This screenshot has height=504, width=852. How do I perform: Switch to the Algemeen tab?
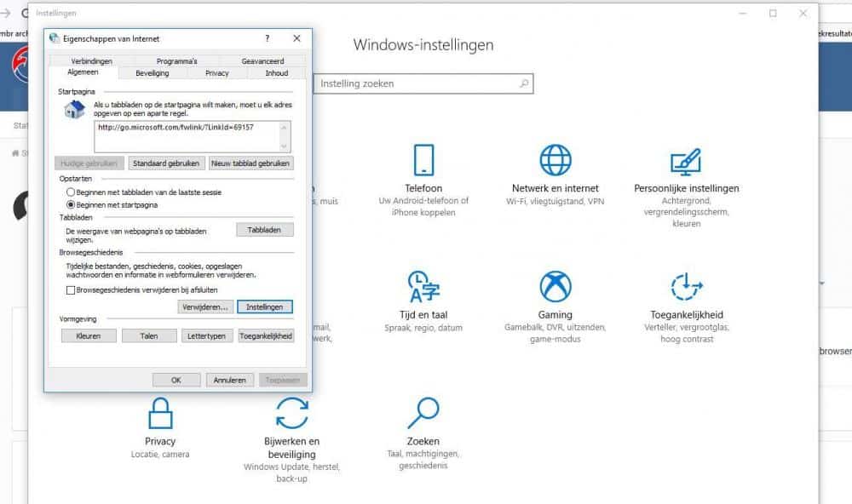coord(83,72)
